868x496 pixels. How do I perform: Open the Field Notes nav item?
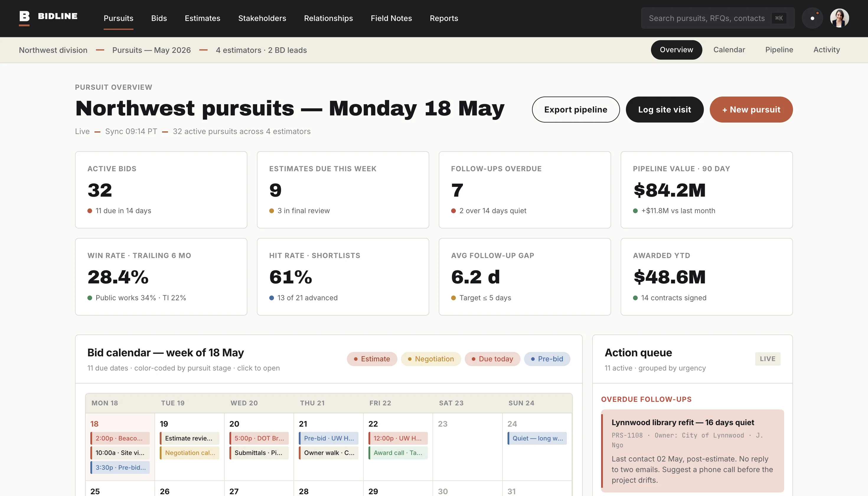click(x=391, y=18)
